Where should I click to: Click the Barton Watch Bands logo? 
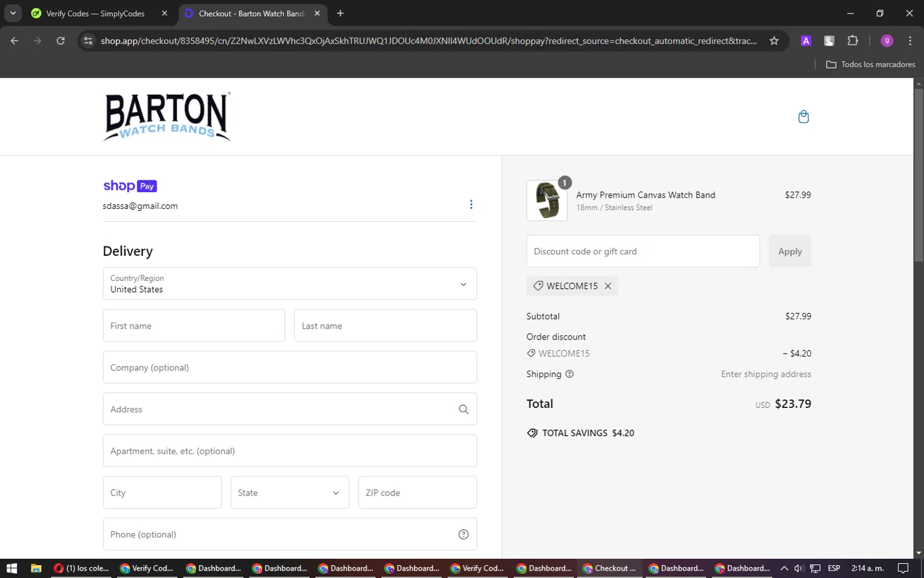coord(167,116)
